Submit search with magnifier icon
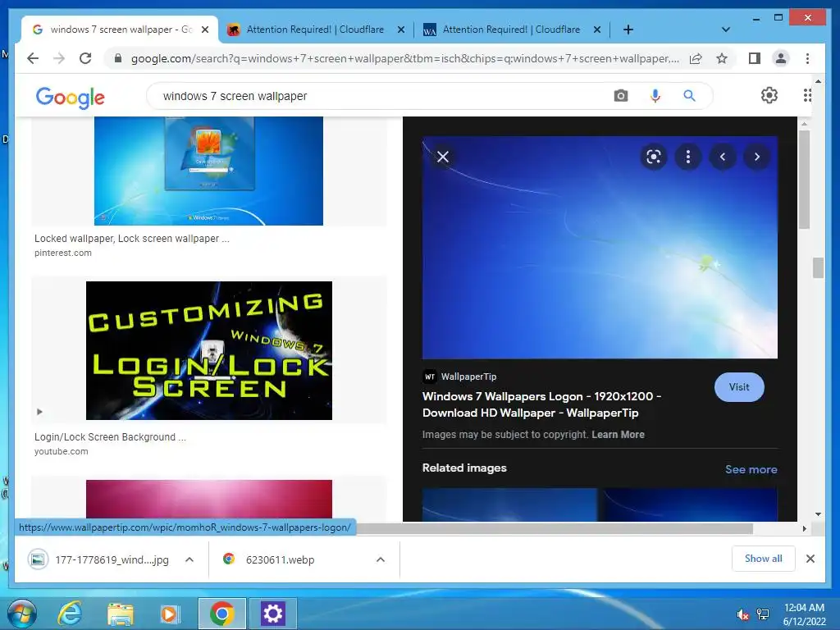Image resolution: width=840 pixels, height=630 pixels. tap(689, 96)
